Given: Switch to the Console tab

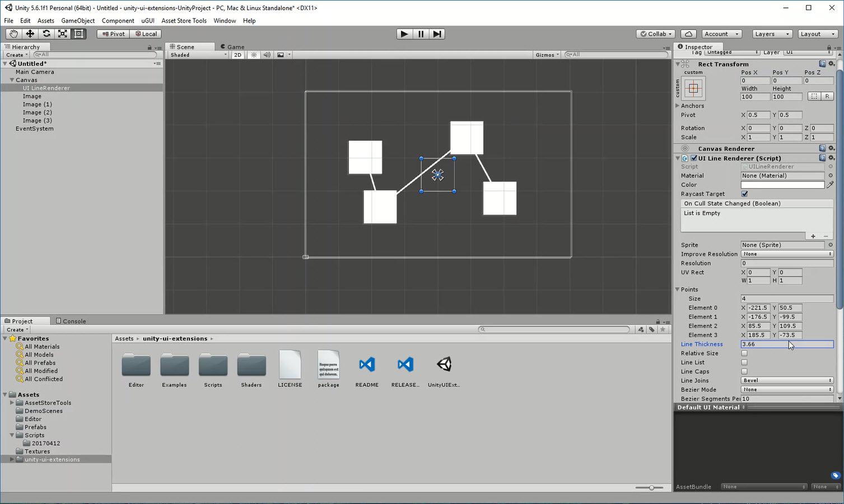Looking at the screenshot, I should click(x=71, y=321).
